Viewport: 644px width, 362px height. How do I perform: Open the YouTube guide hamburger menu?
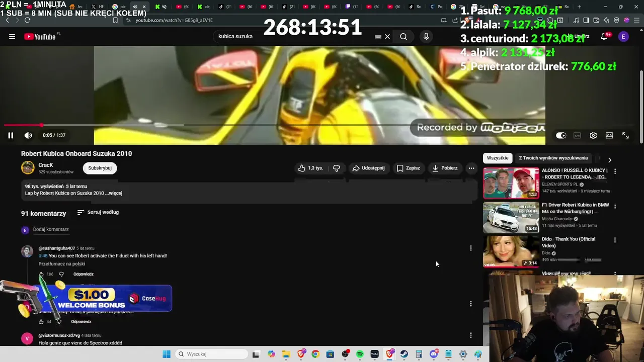tap(12, 37)
